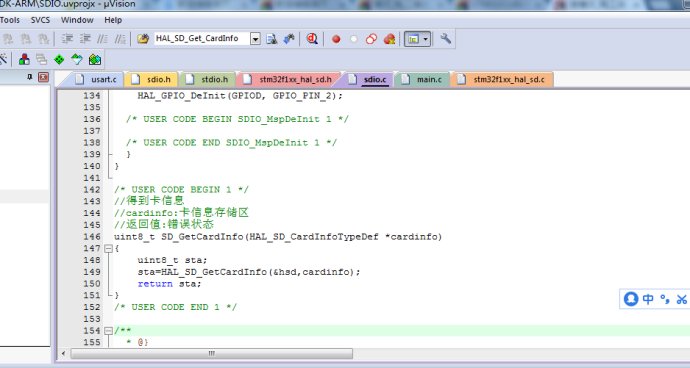Click the third greyed bookmark toolbar icon
Image resolution: width=690 pixels, height=368 pixels.
click(43, 39)
